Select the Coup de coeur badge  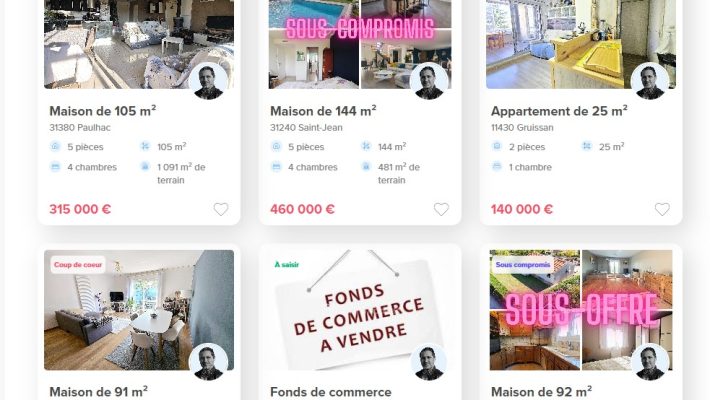click(78, 265)
